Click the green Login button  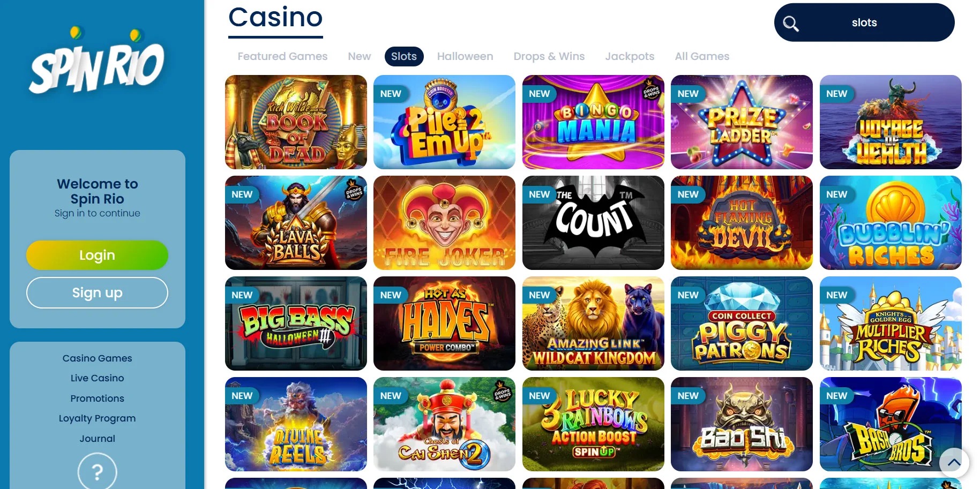click(x=97, y=255)
